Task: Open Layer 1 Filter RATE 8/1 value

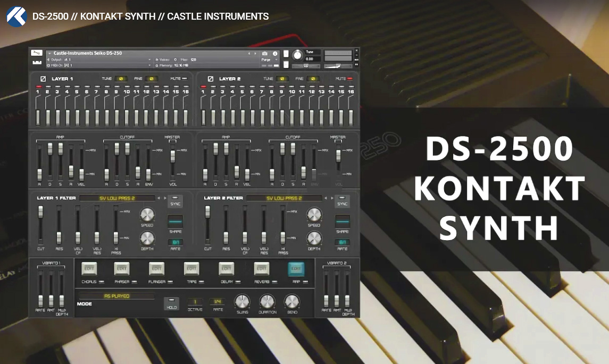Action: pyautogui.click(x=175, y=242)
